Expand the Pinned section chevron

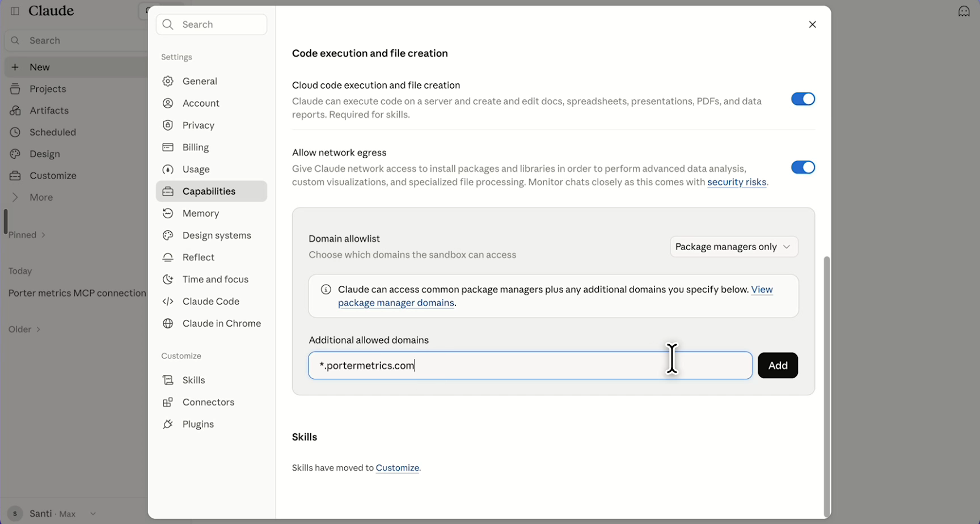click(x=44, y=235)
